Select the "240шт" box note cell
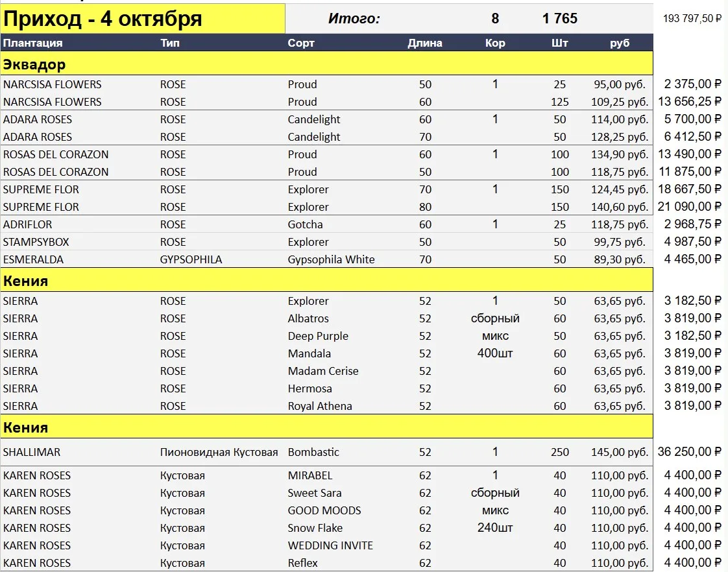Screen dimensions: 728x572 coord(495,528)
